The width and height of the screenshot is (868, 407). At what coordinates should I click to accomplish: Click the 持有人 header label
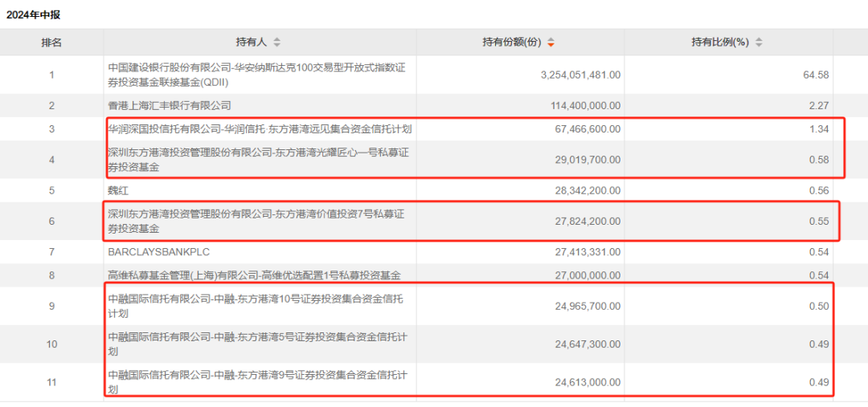pyautogui.click(x=252, y=42)
